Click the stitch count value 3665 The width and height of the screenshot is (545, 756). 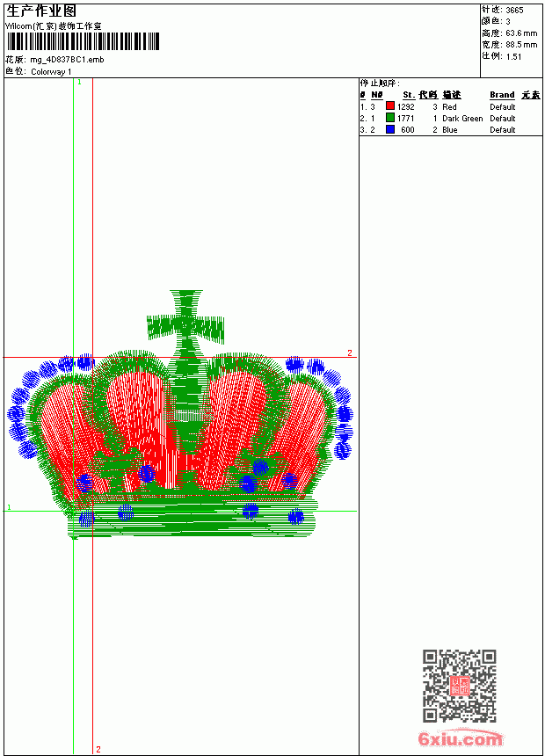(x=514, y=11)
